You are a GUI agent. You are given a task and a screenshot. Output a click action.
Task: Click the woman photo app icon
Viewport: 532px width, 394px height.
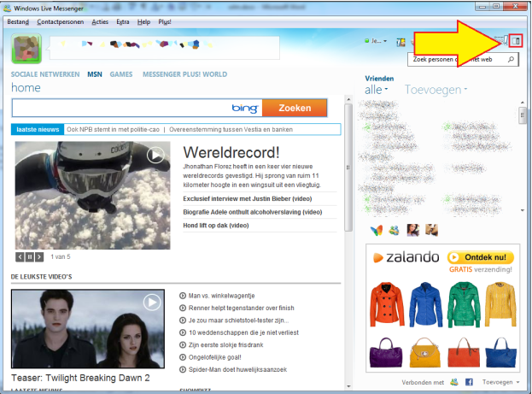[x=413, y=230]
